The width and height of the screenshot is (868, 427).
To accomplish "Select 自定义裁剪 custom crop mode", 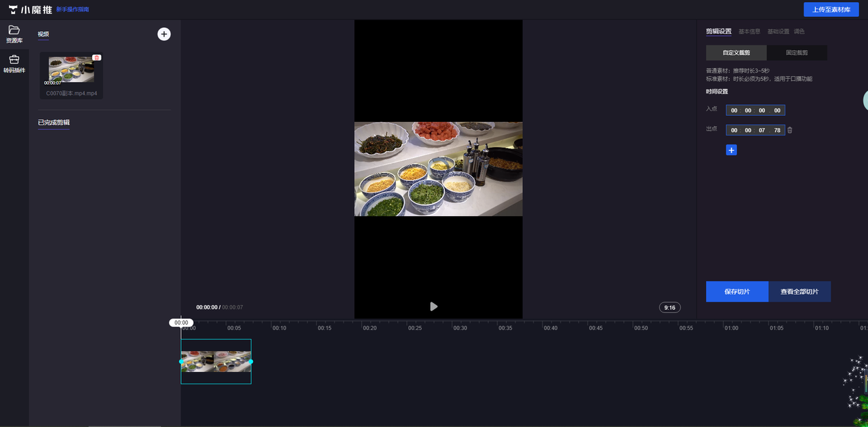I will click(736, 53).
